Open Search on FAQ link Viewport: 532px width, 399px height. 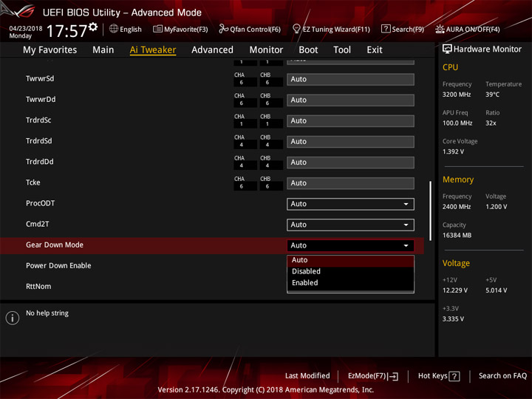click(x=502, y=375)
